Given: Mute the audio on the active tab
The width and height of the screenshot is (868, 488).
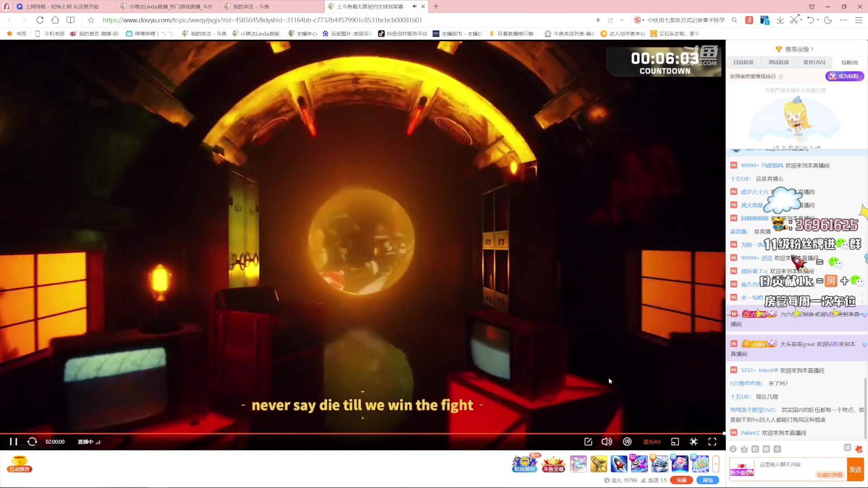Looking at the screenshot, I should pyautogui.click(x=414, y=6).
